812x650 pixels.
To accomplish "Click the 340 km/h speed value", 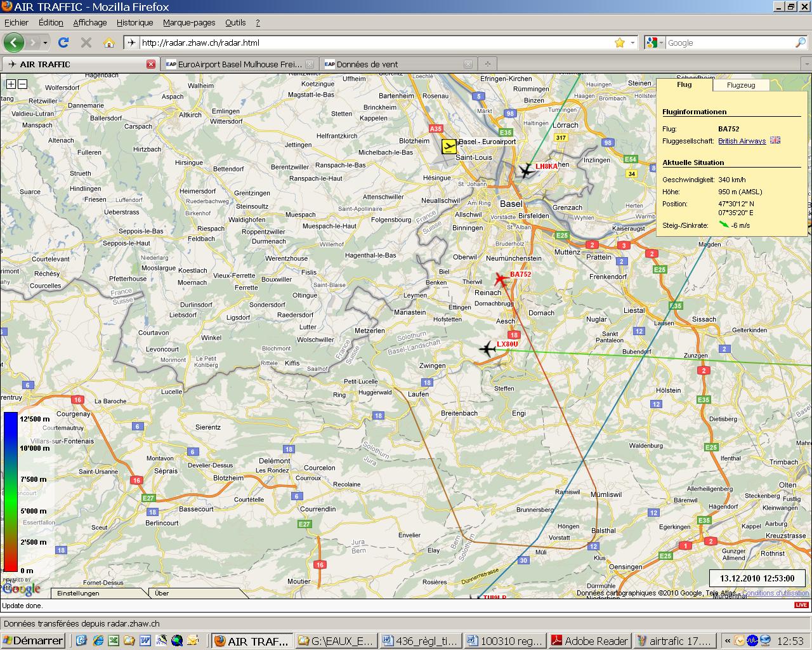I will point(732,180).
